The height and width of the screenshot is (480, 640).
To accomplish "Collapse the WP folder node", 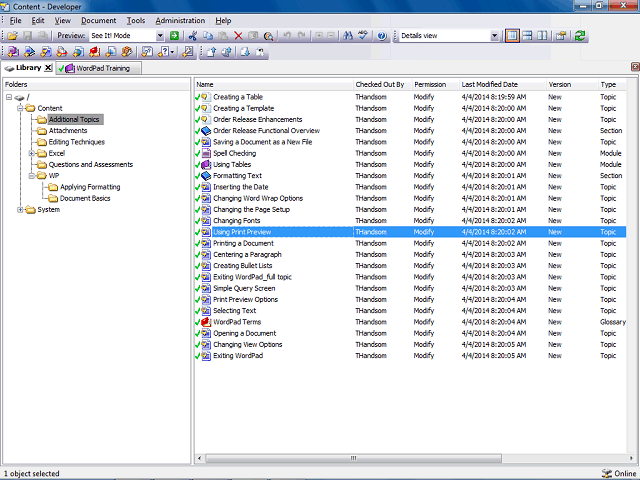I will [31, 176].
